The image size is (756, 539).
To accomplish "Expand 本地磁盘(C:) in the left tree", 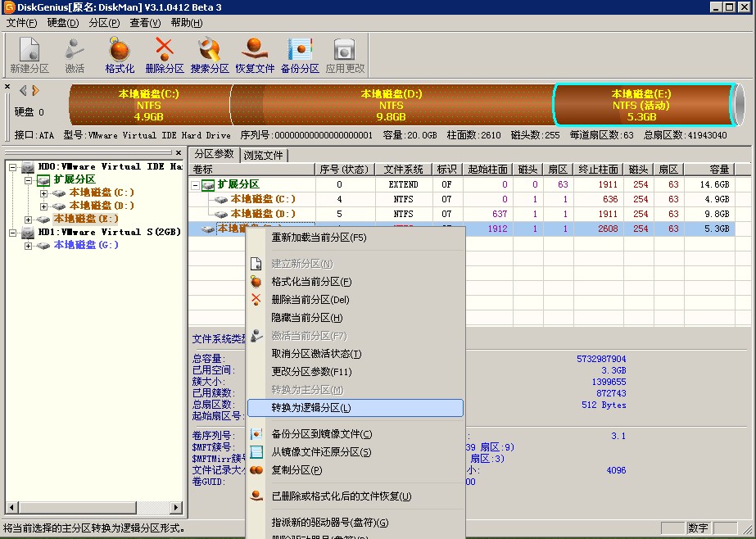I will pos(44,193).
